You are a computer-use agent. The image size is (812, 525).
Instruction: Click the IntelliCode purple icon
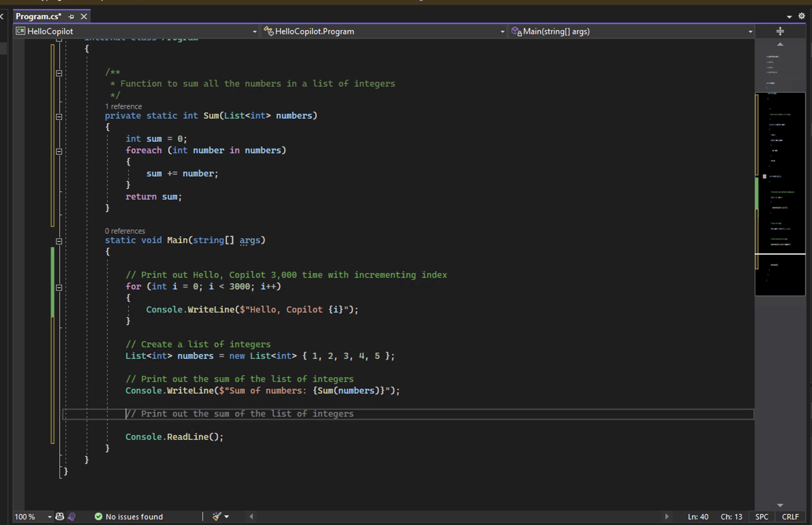click(72, 516)
